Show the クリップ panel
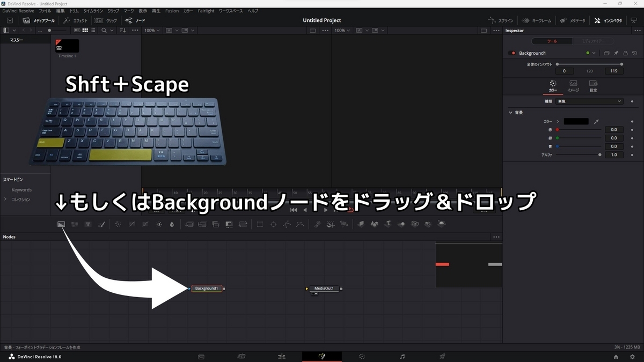644x362 pixels. pos(106,20)
